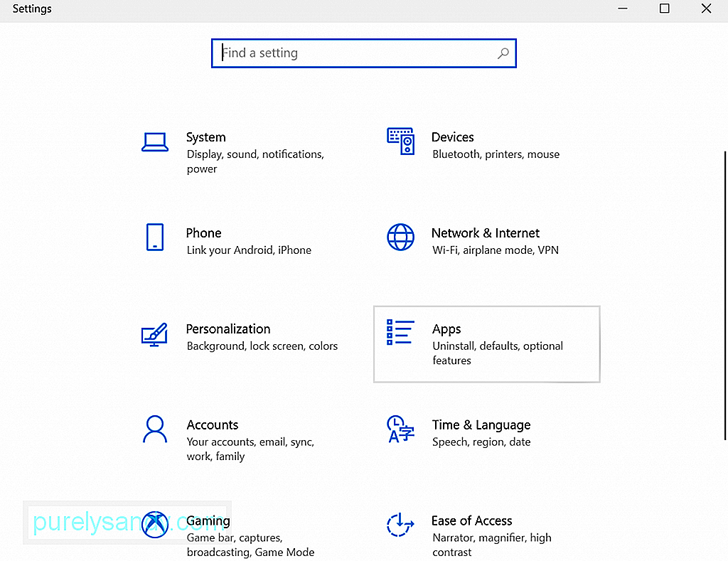Click the Time & Language icon
The image size is (728, 561).
(400, 429)
